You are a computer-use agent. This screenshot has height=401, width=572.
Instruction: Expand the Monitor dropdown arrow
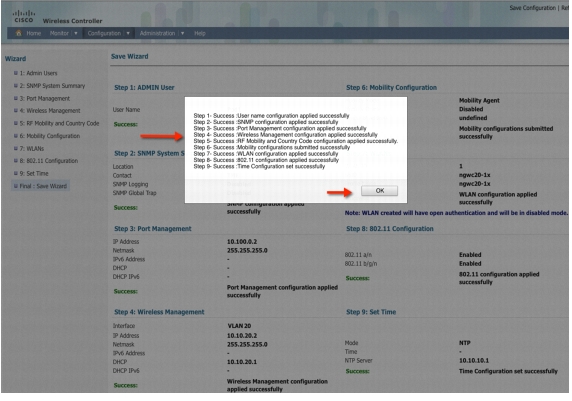pos(76,33)
